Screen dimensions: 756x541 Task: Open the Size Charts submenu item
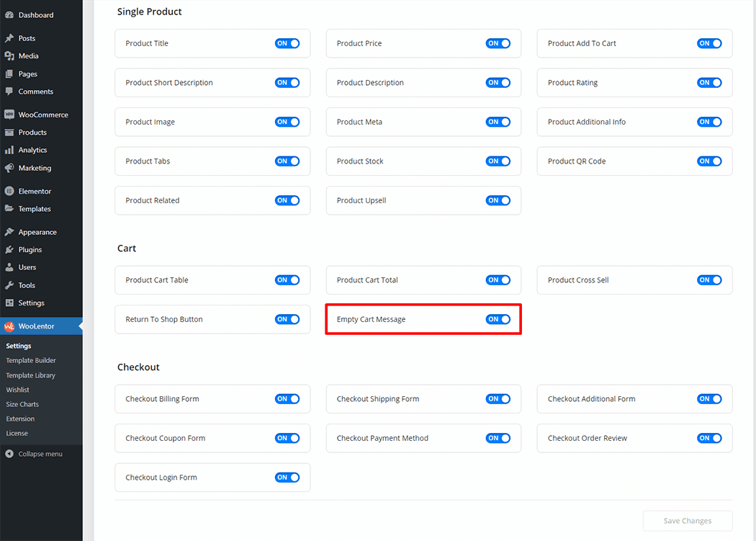click(x=22, y=404)
